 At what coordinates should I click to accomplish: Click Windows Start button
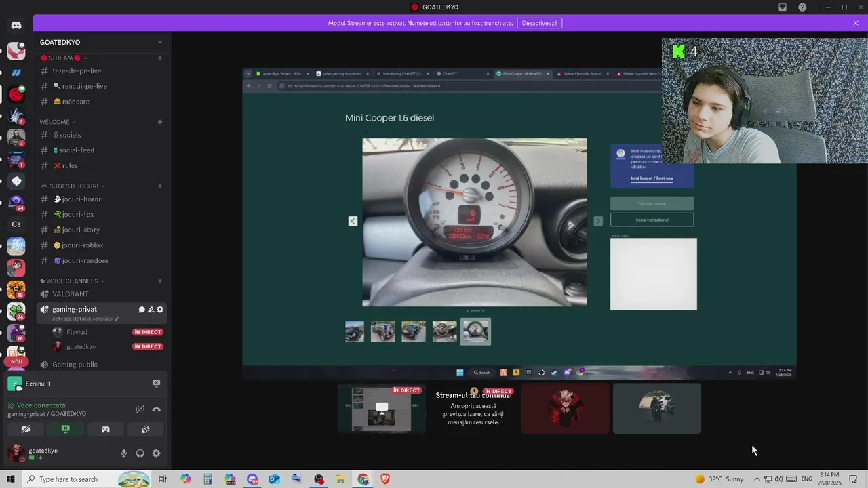coord(11,479)
